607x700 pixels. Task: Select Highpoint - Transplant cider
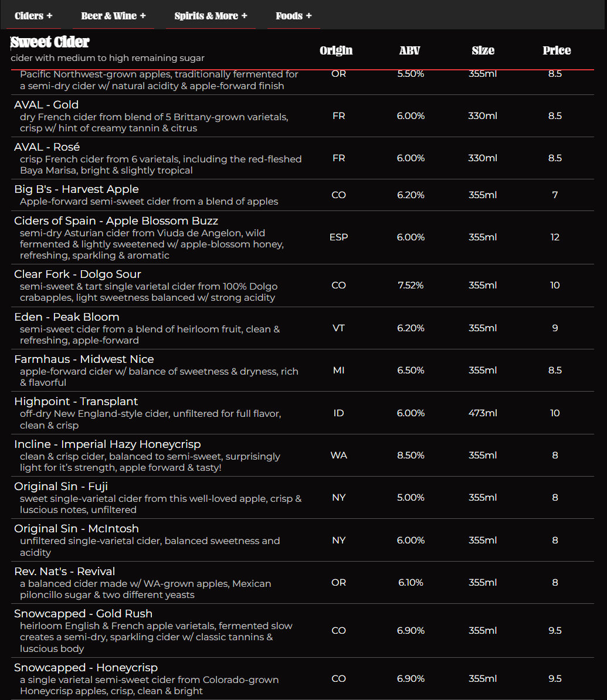coord(76,402)
